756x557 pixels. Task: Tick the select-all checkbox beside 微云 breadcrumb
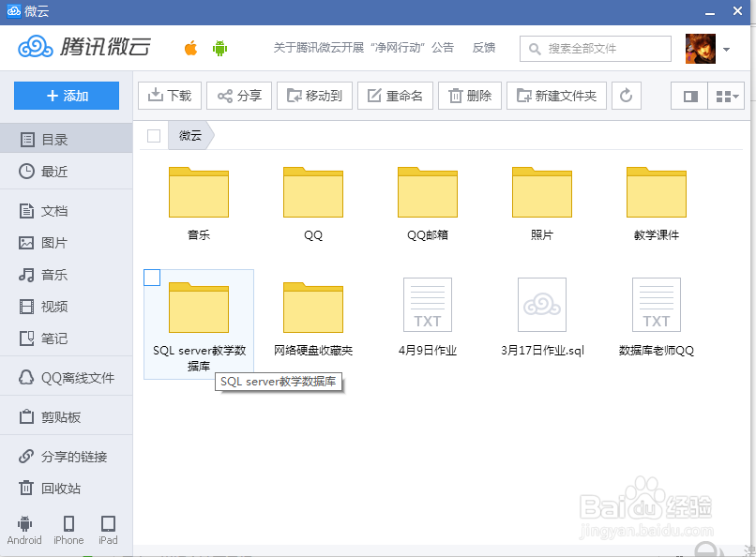[154, 136]
